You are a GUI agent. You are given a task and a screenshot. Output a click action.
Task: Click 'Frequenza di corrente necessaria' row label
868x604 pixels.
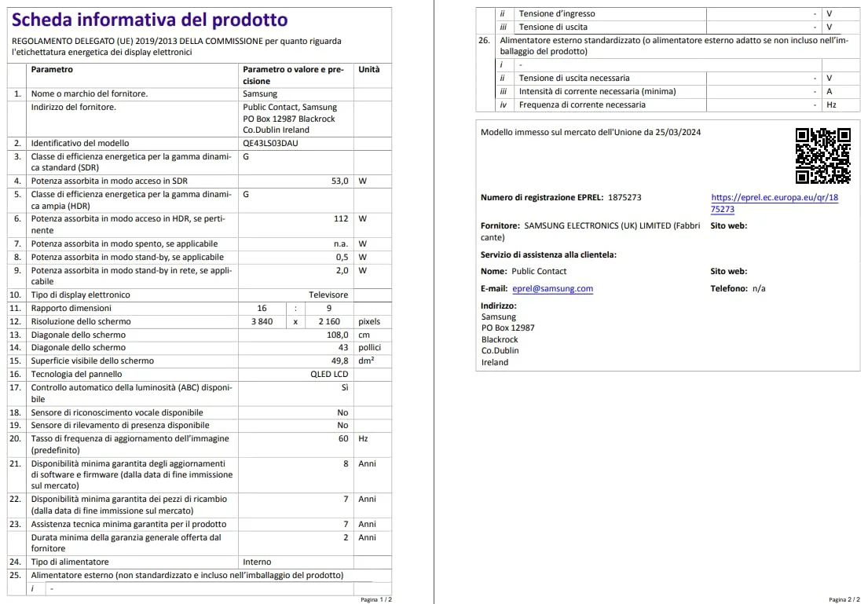click(582, 104)
